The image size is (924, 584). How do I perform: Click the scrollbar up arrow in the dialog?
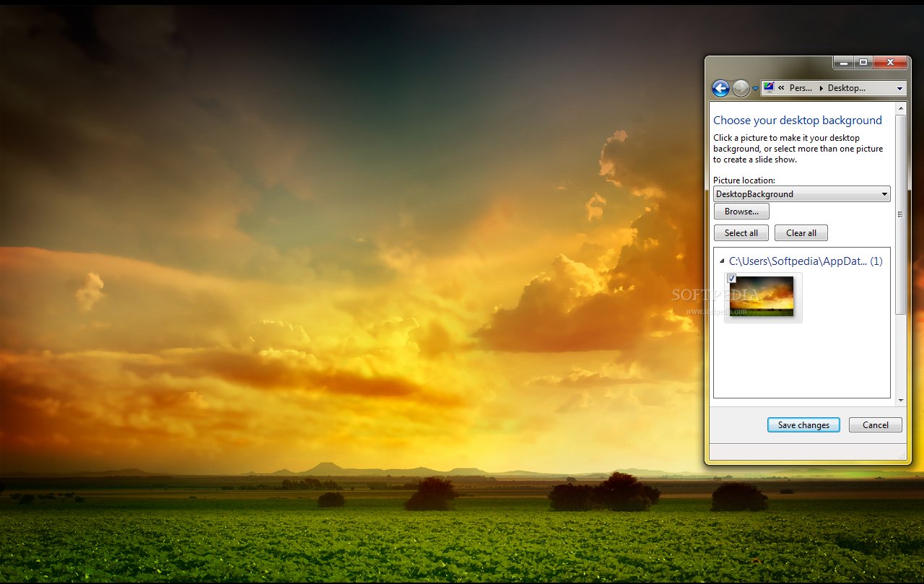pyautogui.click(x=900, y=108)
